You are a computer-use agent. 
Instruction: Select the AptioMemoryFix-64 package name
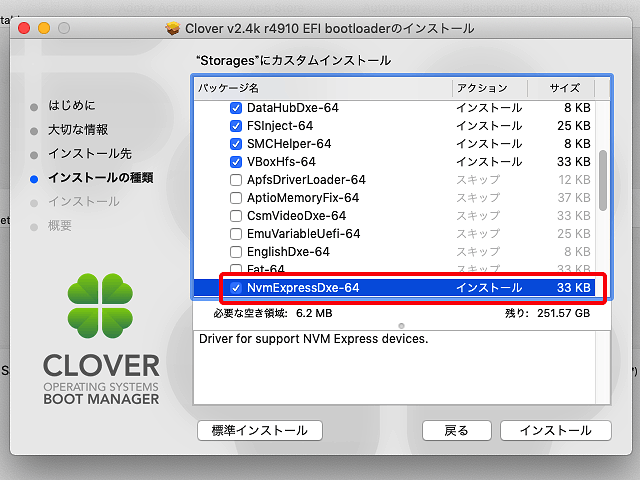point(303,198)
